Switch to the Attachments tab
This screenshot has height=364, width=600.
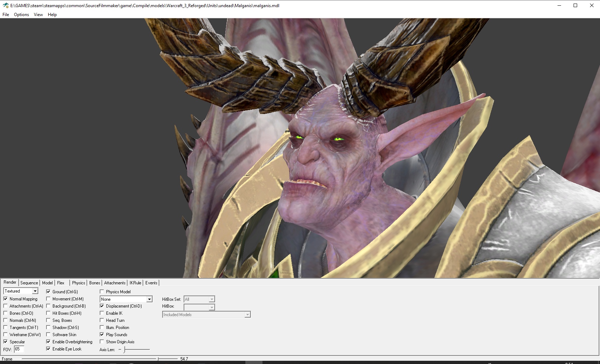pyautogui.click(x=115, y=283)
